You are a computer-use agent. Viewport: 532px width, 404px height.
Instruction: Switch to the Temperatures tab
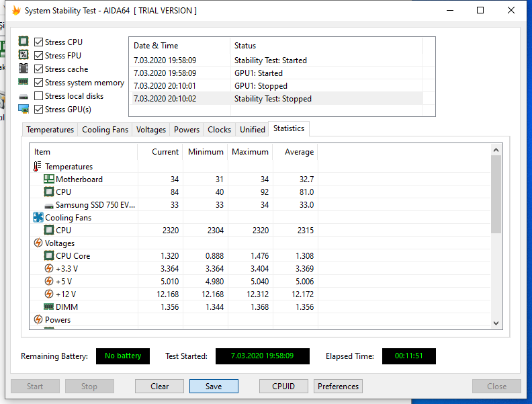tap(50, 130)
